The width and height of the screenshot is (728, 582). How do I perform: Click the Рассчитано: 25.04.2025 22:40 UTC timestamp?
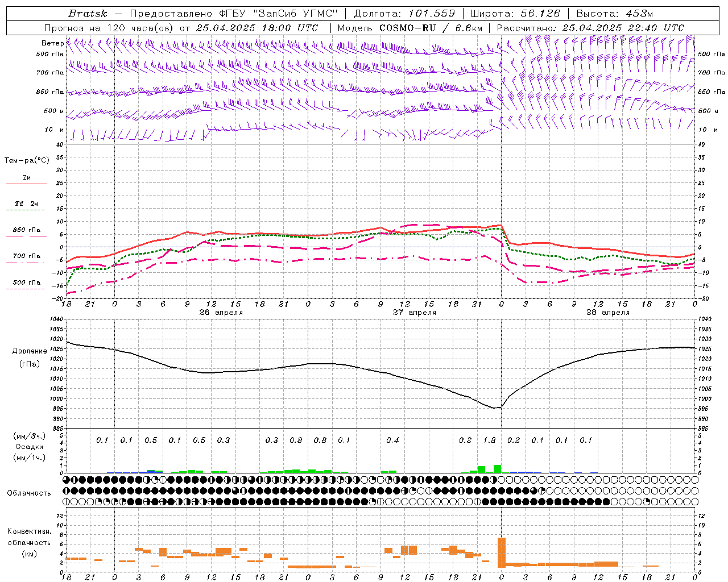590,28
